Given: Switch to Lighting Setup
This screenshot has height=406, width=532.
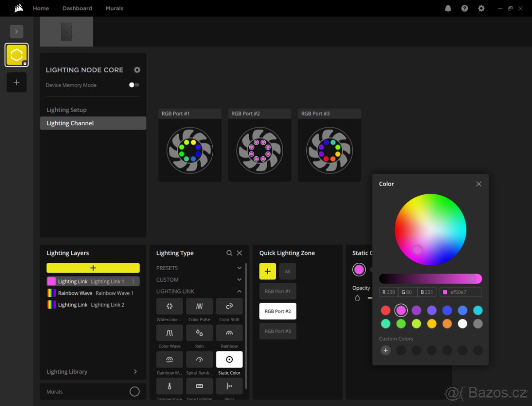Looking at the screenshot, I should [66, 110].
